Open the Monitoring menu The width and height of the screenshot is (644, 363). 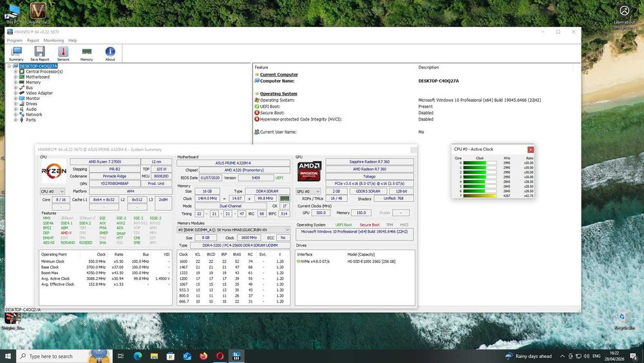click(53, 40)
